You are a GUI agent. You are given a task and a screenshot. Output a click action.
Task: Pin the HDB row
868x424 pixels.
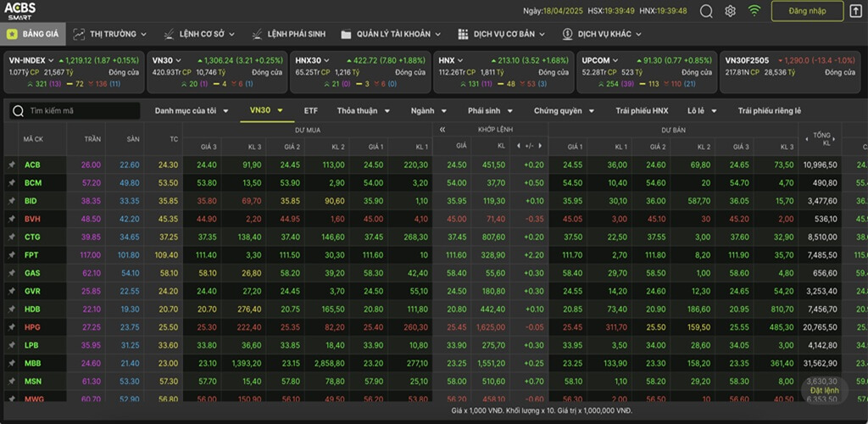pos(11,309)
